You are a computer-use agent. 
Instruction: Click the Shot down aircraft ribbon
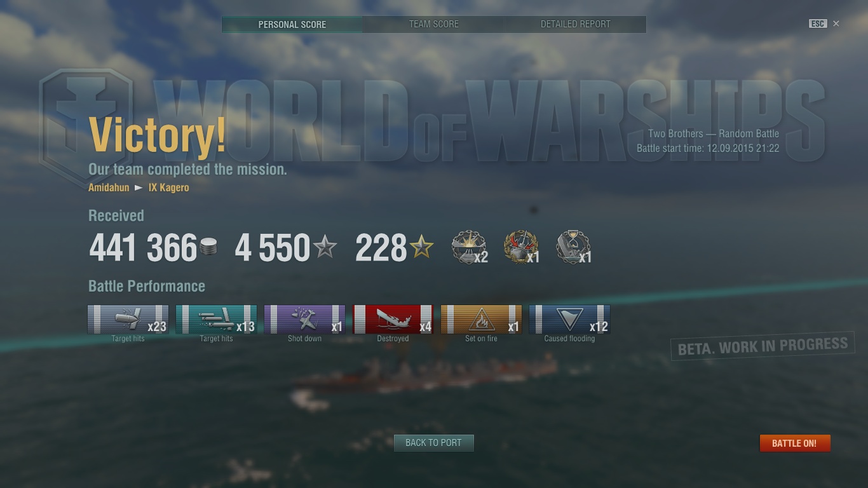[304, 319]
